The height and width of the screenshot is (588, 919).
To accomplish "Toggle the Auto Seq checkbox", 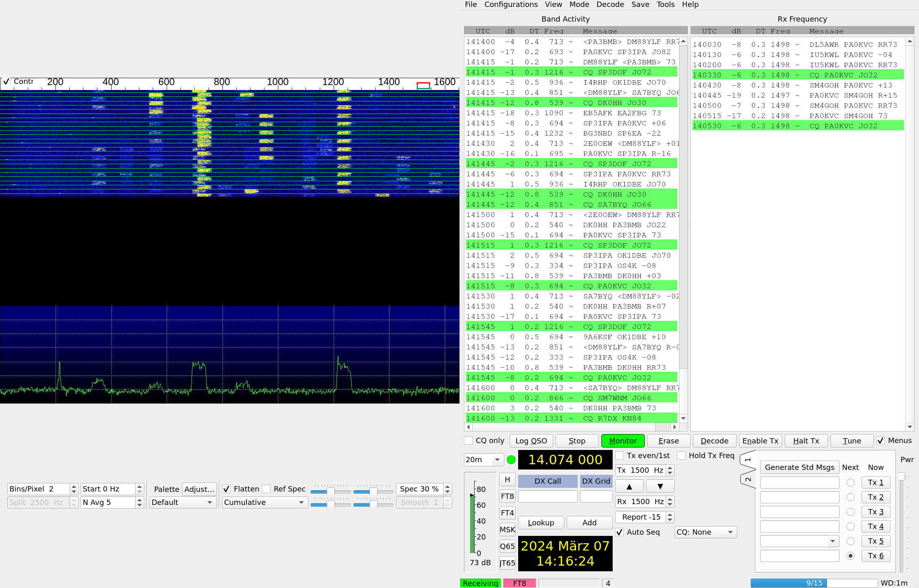I will coord(620,532).
